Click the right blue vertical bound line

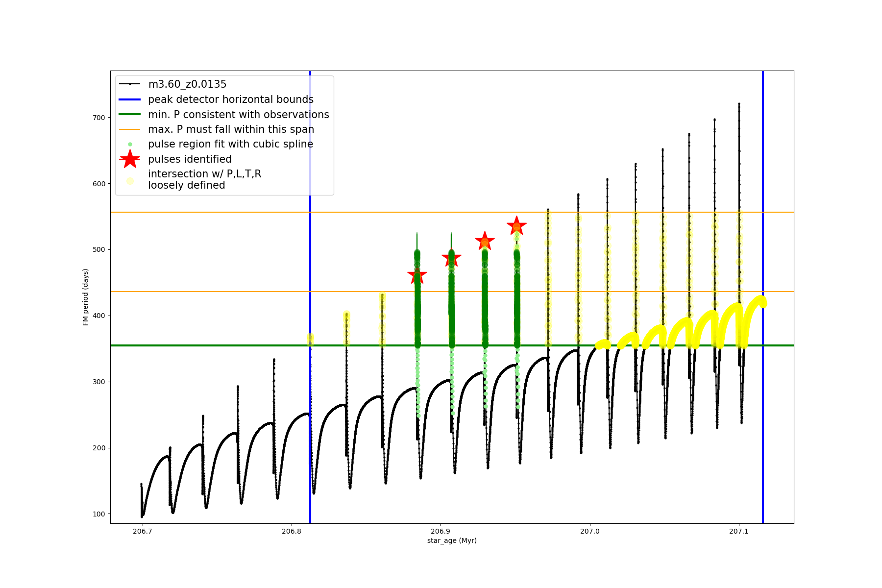(762, 392)
